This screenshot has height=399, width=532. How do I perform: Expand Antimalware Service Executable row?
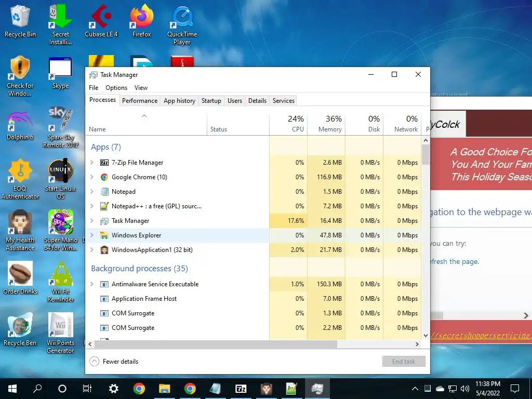pyautogui.click(x=91, y=284)
